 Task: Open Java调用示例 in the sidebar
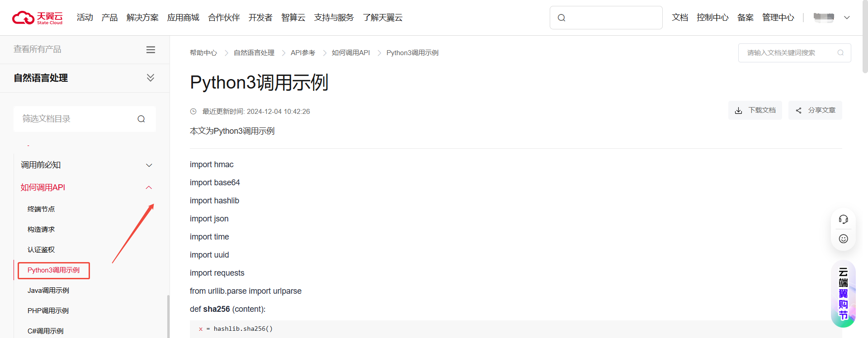pyautogui.click(x=48, y=291)
